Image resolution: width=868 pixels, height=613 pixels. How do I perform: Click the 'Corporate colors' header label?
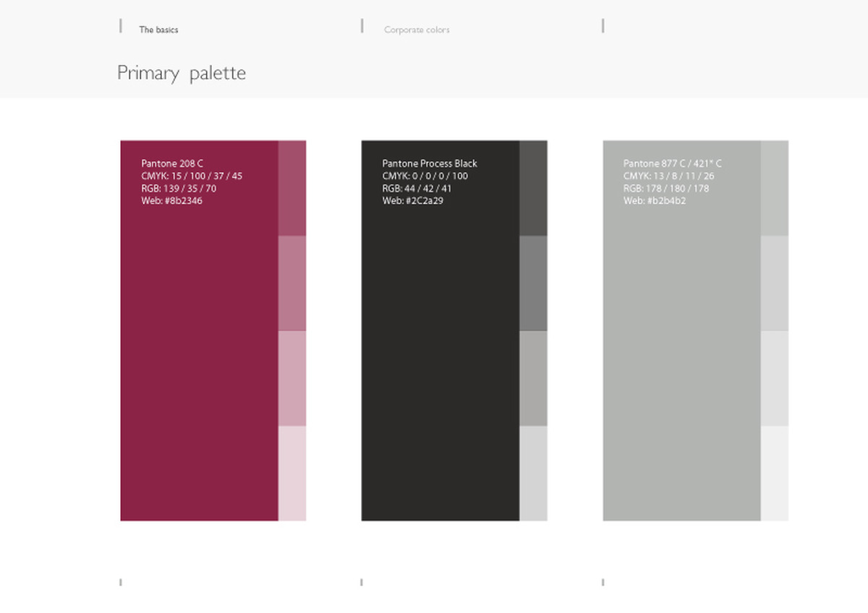pos(417,30)
